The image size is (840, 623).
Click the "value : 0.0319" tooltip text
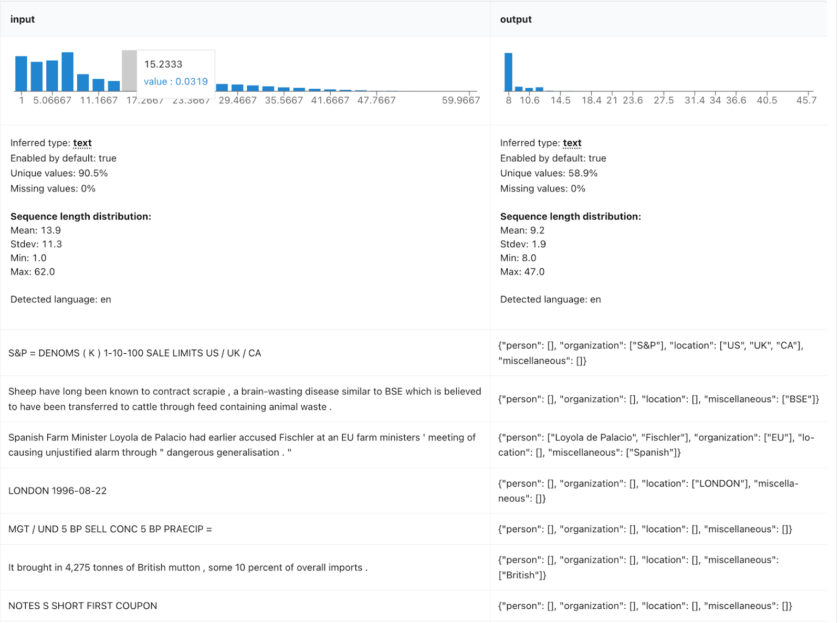176,81
